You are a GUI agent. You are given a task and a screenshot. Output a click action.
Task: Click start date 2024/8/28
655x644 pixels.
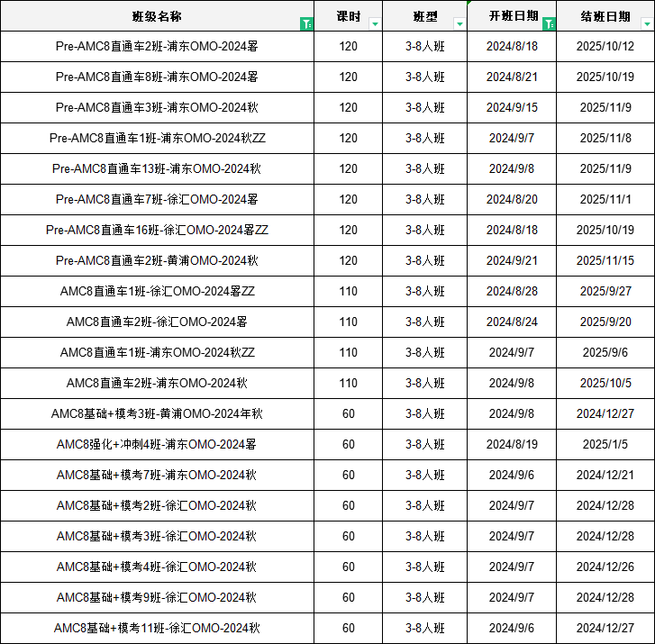click(x=512, y=292)
